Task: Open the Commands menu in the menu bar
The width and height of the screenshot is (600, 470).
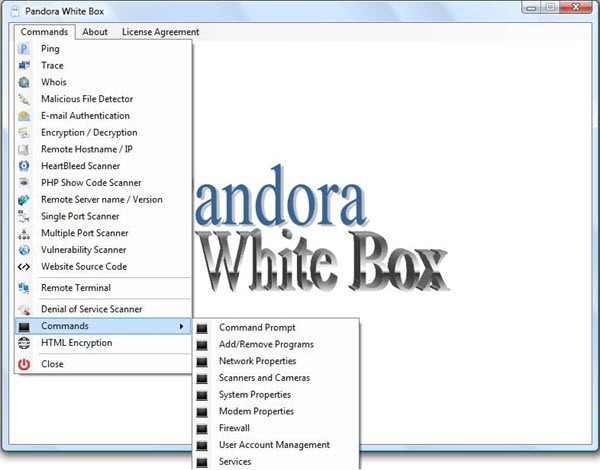Action: (44, 32)
